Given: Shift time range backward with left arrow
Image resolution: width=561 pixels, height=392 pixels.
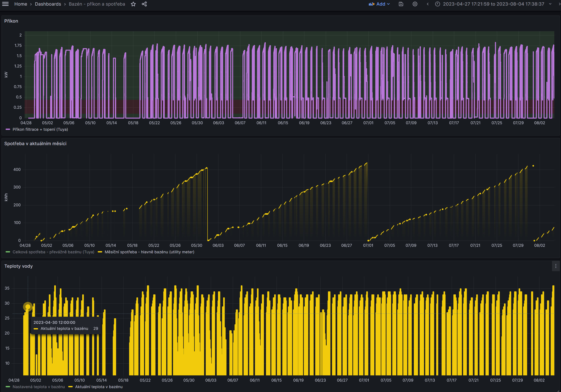Looking at the screenshot, I should 428,4.
